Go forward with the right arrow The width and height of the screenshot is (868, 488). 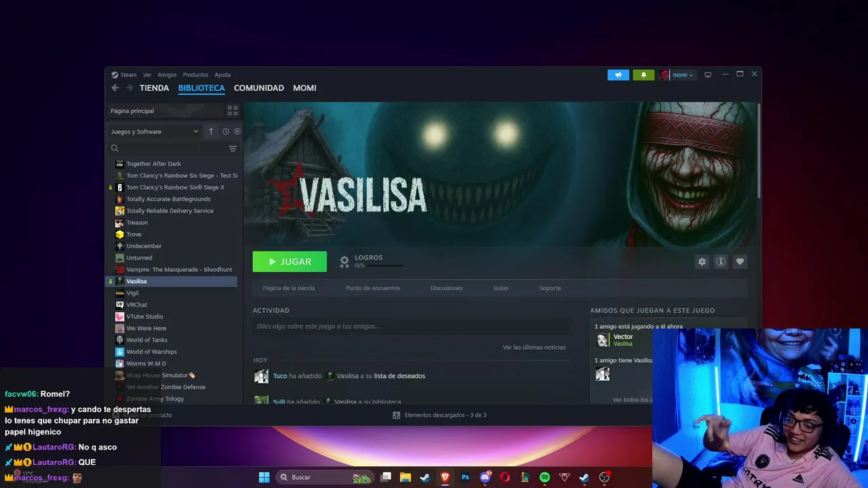click(129, 88)
